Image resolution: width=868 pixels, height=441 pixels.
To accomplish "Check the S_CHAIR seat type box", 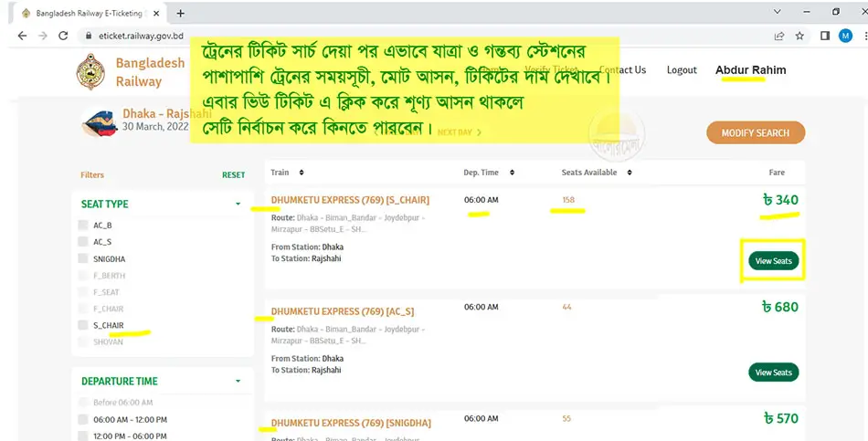I will point(85,325).
